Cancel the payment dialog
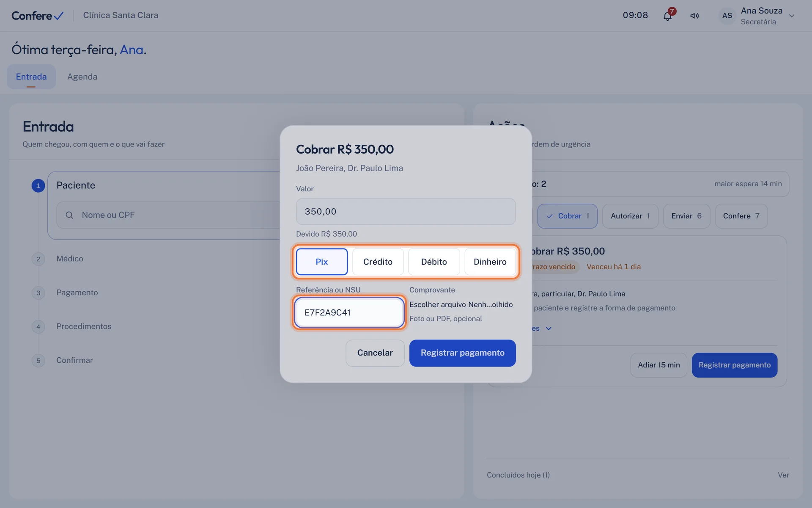Viewport: 812px width, 508px height. 375,353
